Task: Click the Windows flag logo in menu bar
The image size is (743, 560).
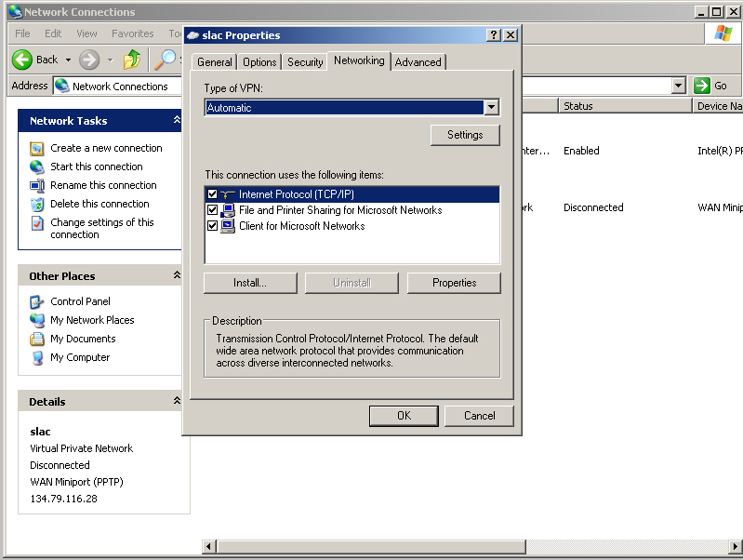Action: [723, 33]
